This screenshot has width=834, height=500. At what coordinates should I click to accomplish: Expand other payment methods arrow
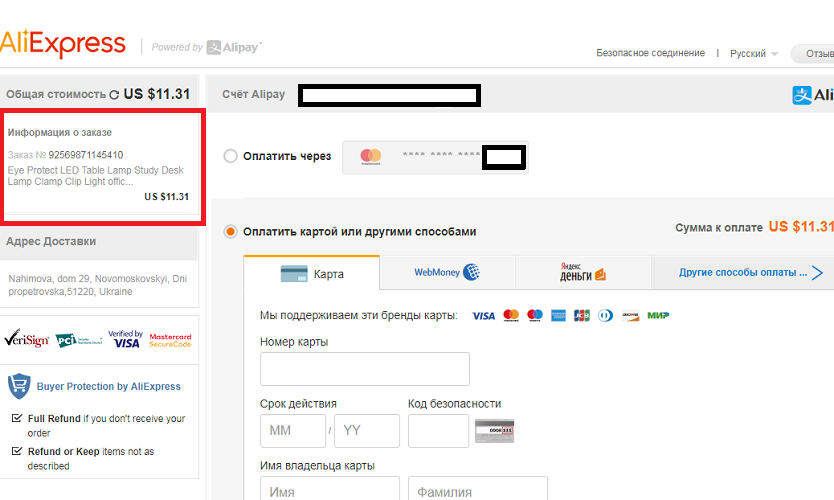817,273
